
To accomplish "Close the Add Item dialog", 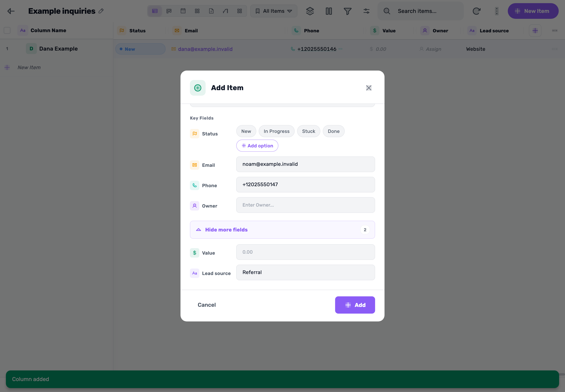I will (369, 88).
